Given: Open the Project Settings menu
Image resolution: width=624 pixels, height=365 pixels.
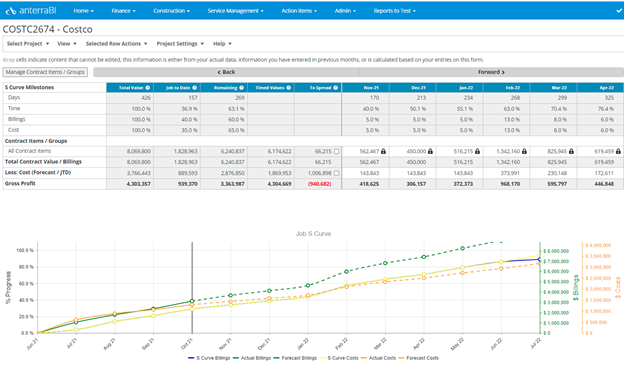Looking at the screenshot, I should [x=180, y=44].
